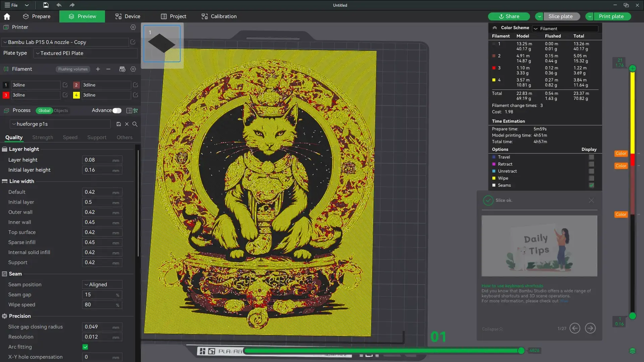Screen dimensions: 644x362
Task: Remove a filament with the minus icon
Action: coord(108,69)
